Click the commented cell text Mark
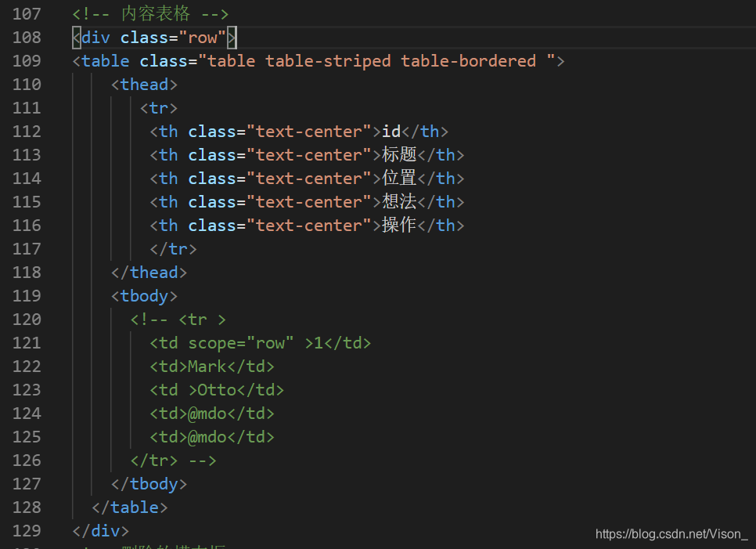The width and height of the screenshot is (756, 549). [x=207, y=367]
